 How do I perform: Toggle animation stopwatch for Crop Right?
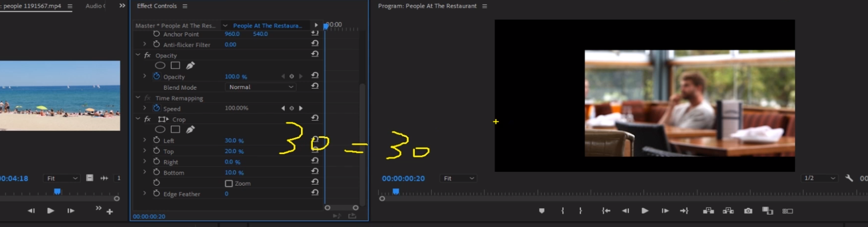point(156,162)
